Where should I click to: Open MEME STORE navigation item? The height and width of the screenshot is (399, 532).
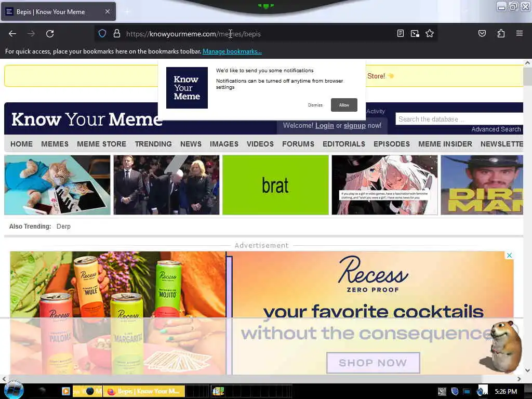click(x=101, y=144)
